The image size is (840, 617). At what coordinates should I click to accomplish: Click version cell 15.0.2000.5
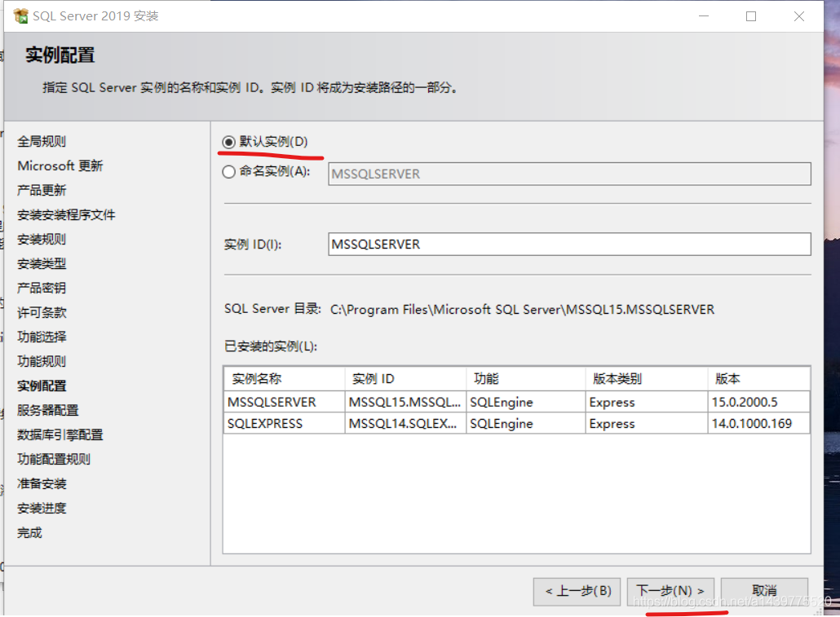pyautogui.click(x=759, y=402)
